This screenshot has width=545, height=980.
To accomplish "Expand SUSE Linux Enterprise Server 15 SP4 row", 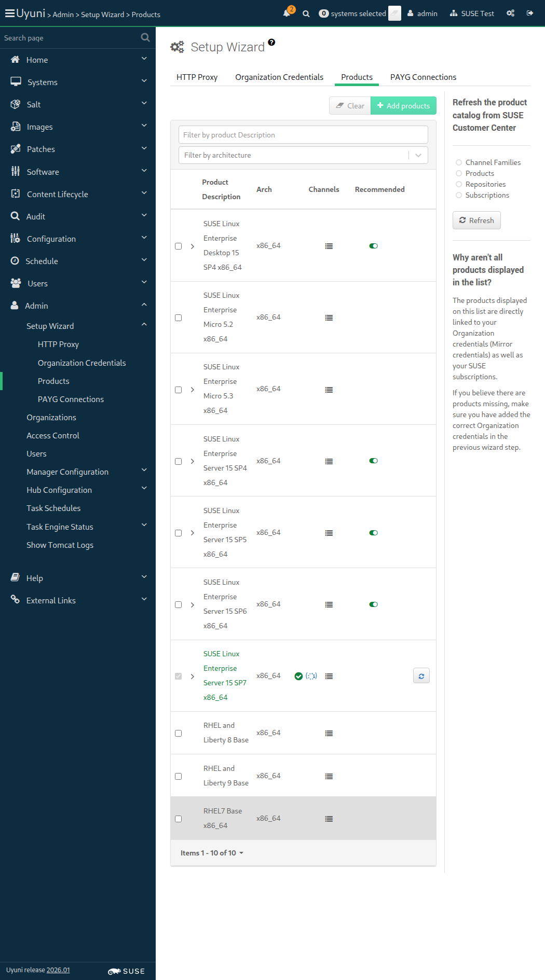I will [193, 461].
